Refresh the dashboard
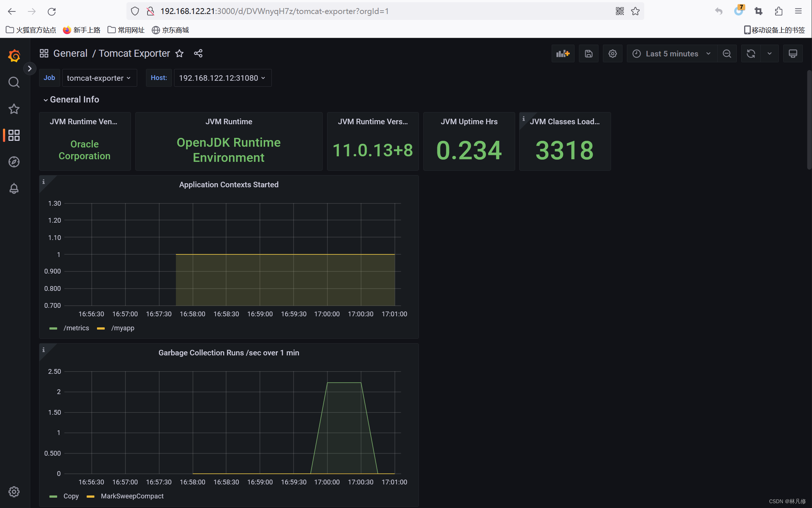Viewport: 812px width, 508px height. pyautogui.click(x=751, y=54)
